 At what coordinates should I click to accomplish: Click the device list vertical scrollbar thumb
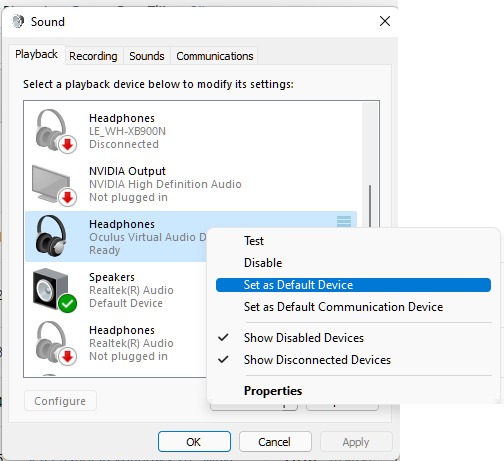[x=370, y=207]
